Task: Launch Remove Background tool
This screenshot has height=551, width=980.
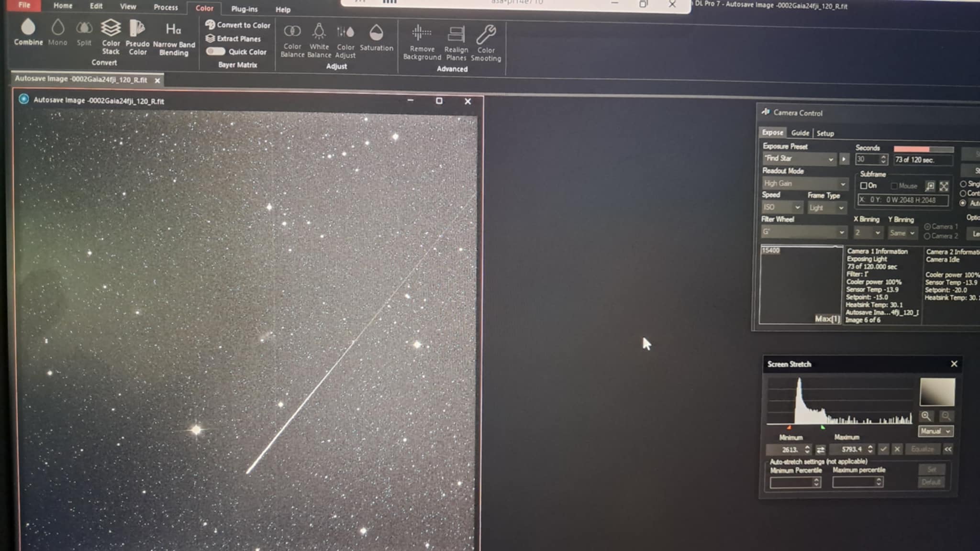Action: pyautogui.click(x=422, y=43)
